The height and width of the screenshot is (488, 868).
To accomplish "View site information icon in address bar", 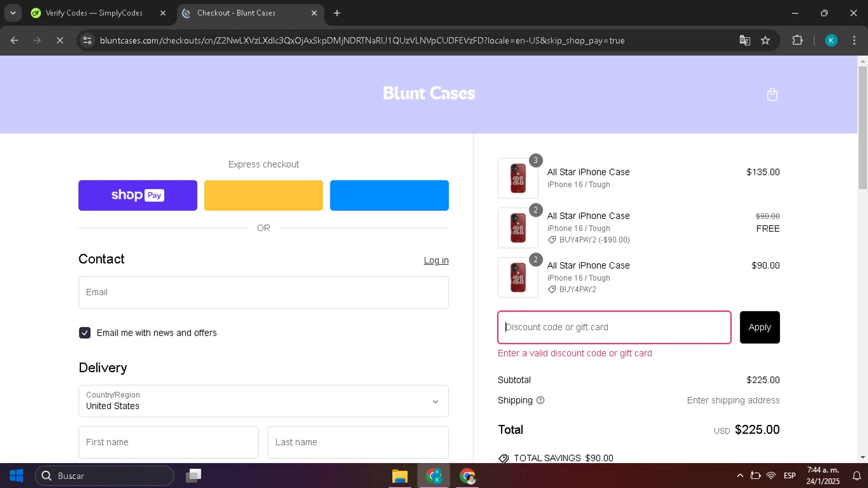I will click(87, 41).
